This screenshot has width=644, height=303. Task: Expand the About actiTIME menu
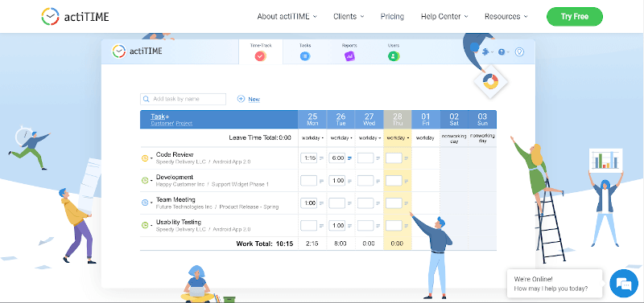tap(287, 16)
